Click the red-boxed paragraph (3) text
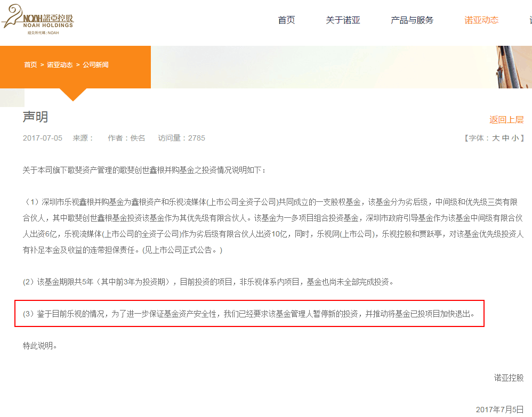 coord(248,314)
